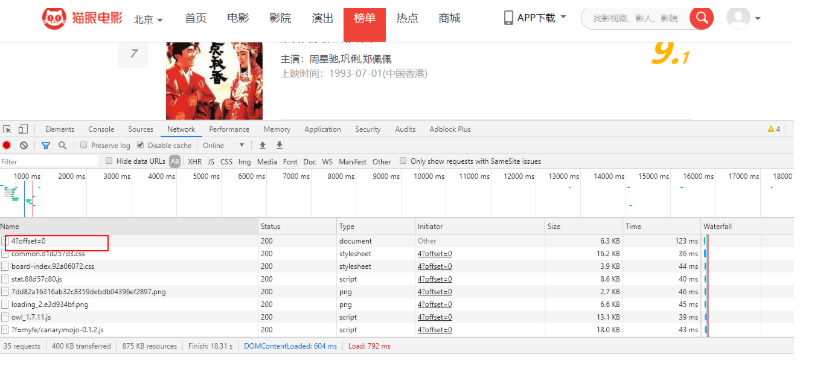Filter requests by Doc

point(310,162)
